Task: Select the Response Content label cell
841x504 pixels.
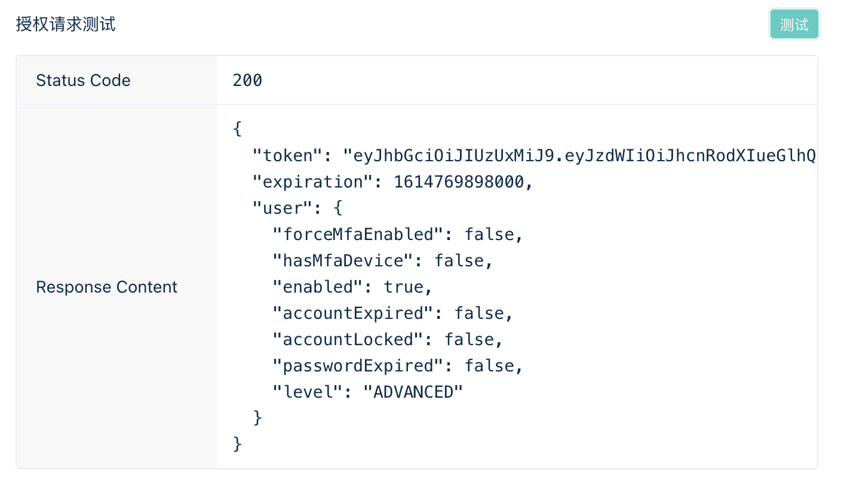Action: pyautogui.click(x=106, y=287)
